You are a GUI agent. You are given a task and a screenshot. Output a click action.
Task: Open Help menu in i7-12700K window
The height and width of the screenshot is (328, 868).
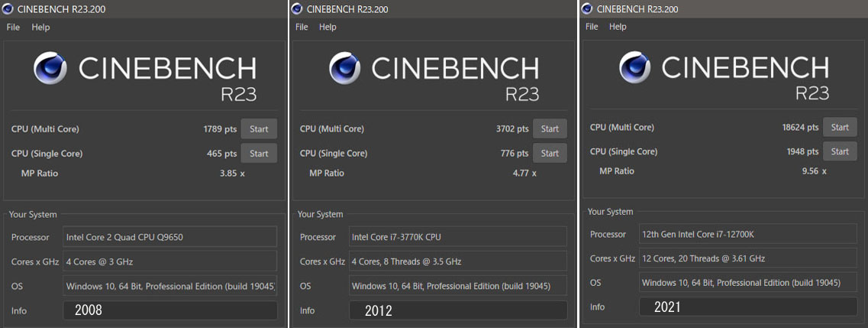click(x=618, y=27)
